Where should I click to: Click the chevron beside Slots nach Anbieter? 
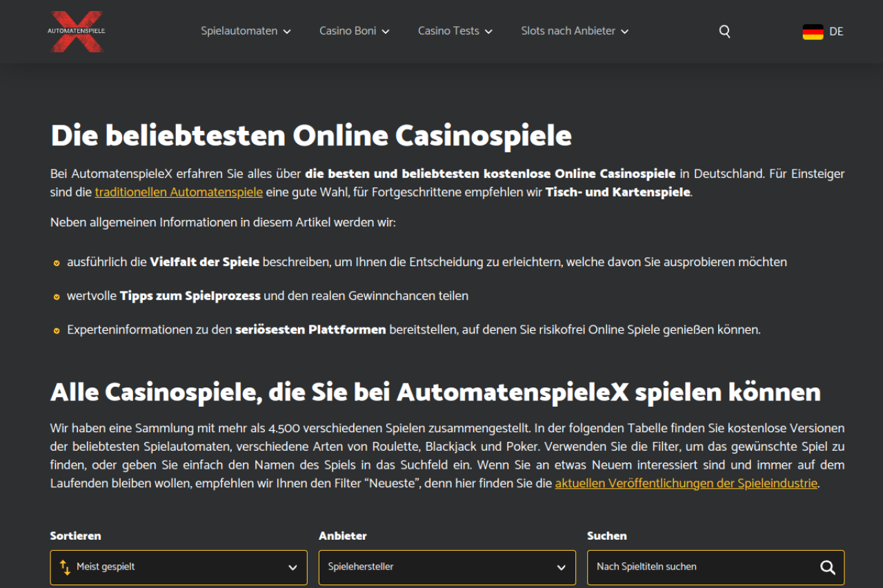pyautogui.click(x=624, y=32)
